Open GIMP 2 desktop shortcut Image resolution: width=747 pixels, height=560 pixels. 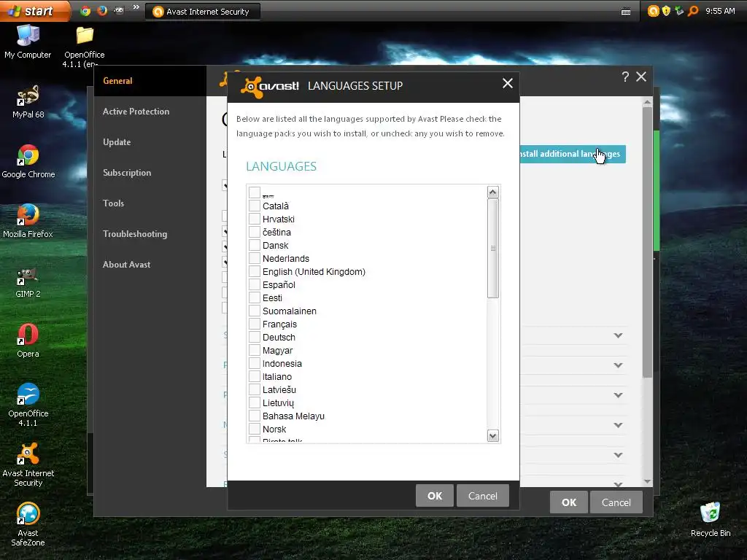pyautogui.click(x=28, y=281)
